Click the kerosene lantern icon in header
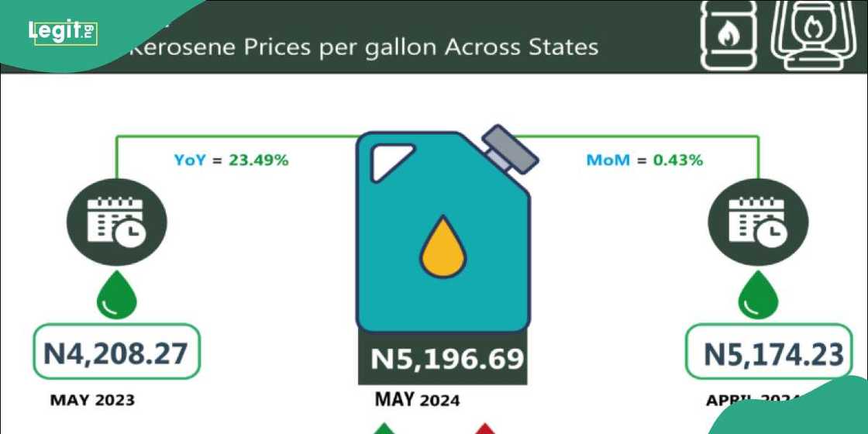 (808, 35)
